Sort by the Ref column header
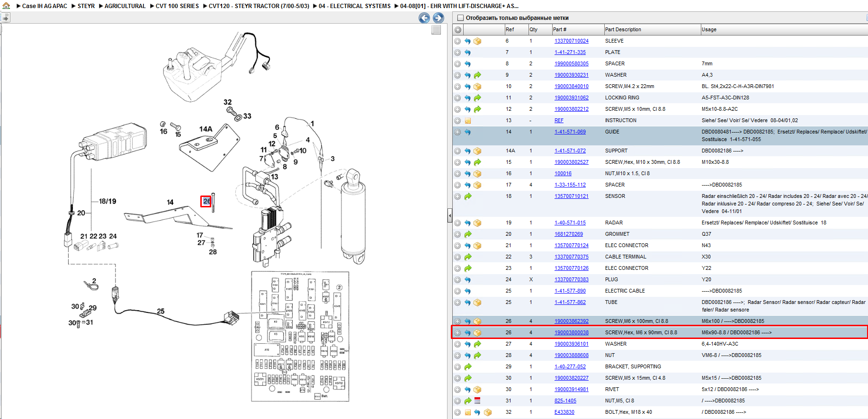 (x=516, y=29)
